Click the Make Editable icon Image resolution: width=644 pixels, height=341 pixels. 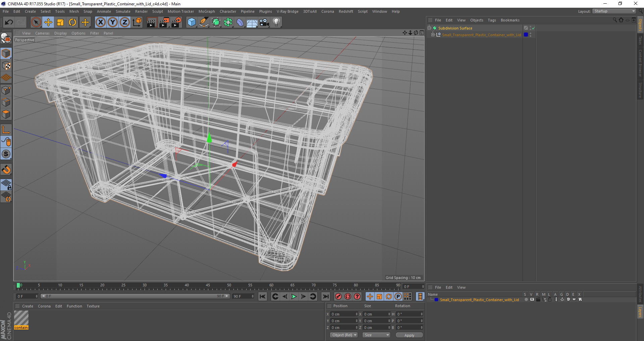coord(6,38)
